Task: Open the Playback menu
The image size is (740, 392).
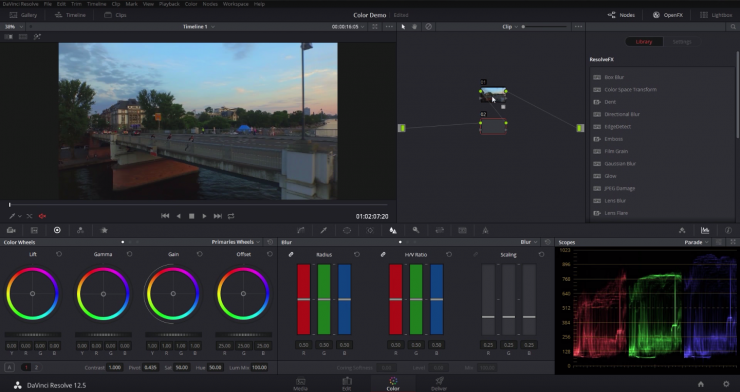Action: [x=169, y=4]
